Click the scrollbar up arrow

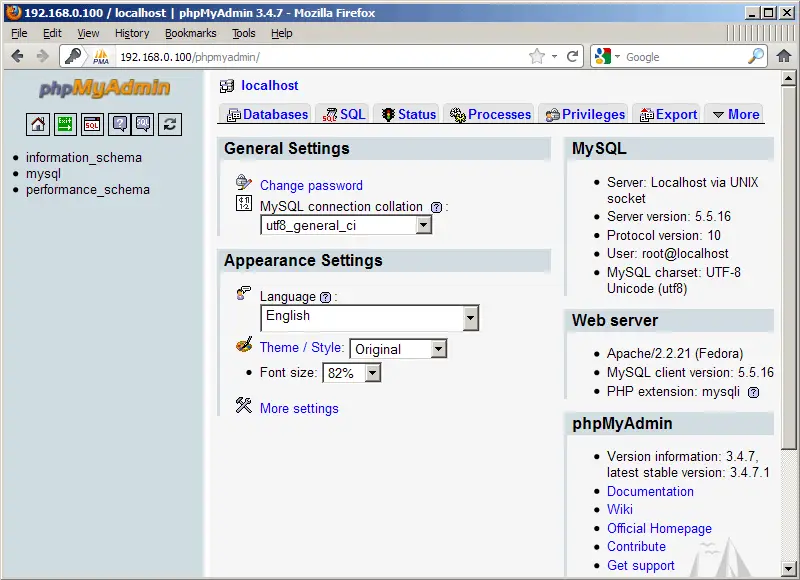[x=788, y=79]
